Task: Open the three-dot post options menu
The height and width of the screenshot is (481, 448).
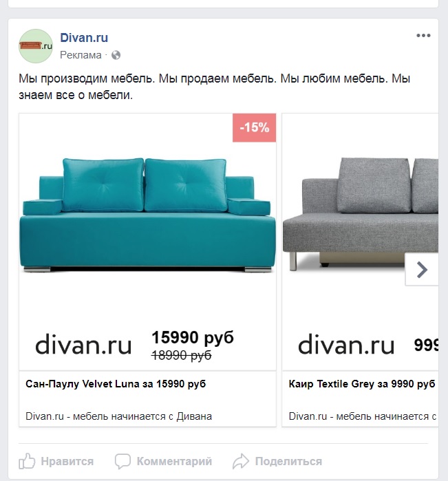Action: pyautogui.click(x=423, y=36)
